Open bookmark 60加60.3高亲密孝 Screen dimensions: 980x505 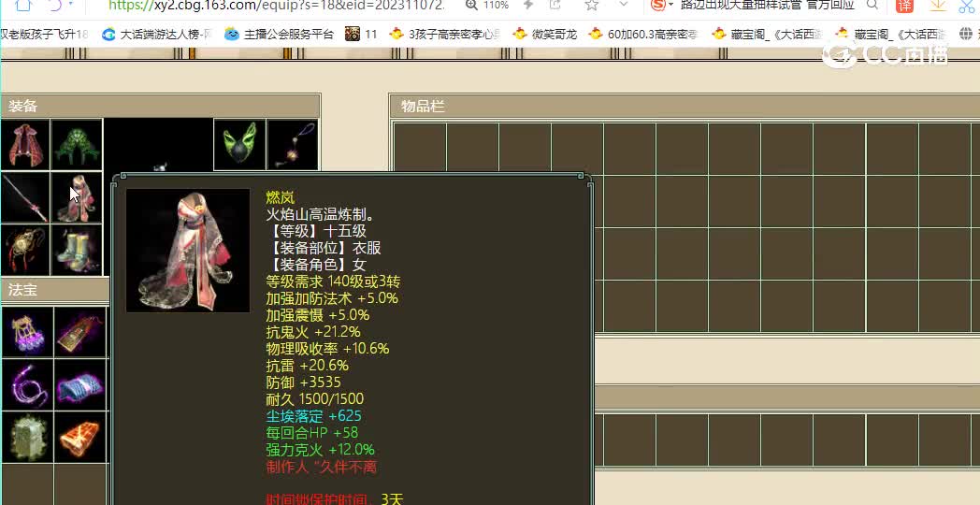(643, 34)
